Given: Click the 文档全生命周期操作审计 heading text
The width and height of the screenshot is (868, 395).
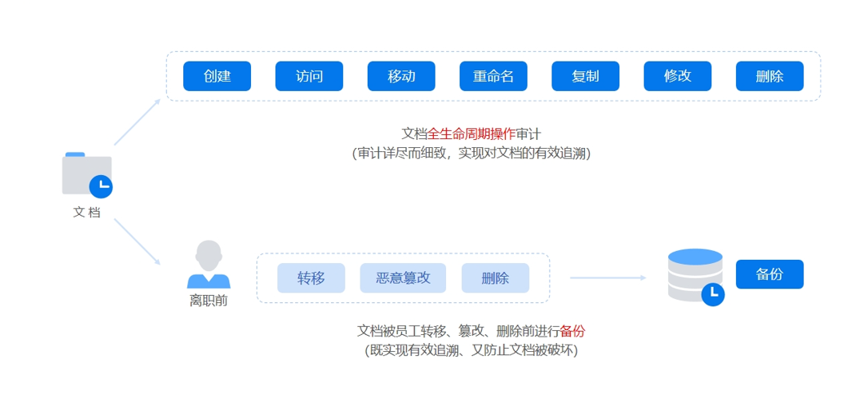Looking at the screenshot, I should [x=471, y=134].
